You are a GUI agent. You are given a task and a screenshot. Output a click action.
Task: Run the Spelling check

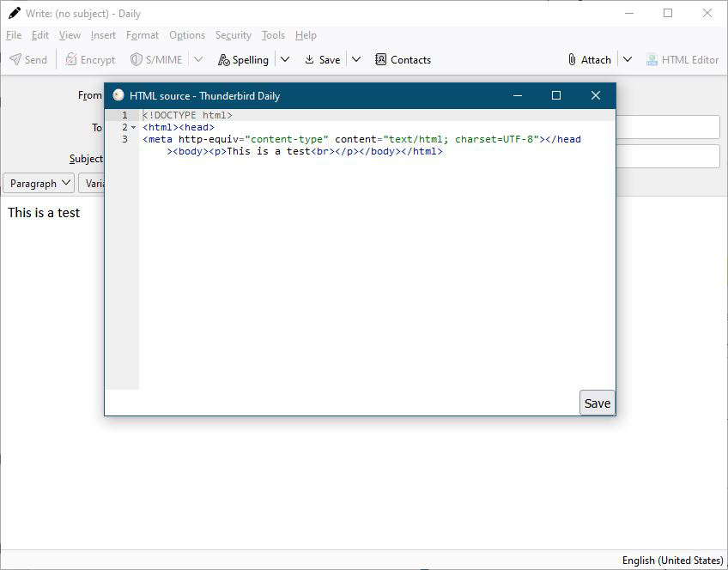[x=243, y=60]
